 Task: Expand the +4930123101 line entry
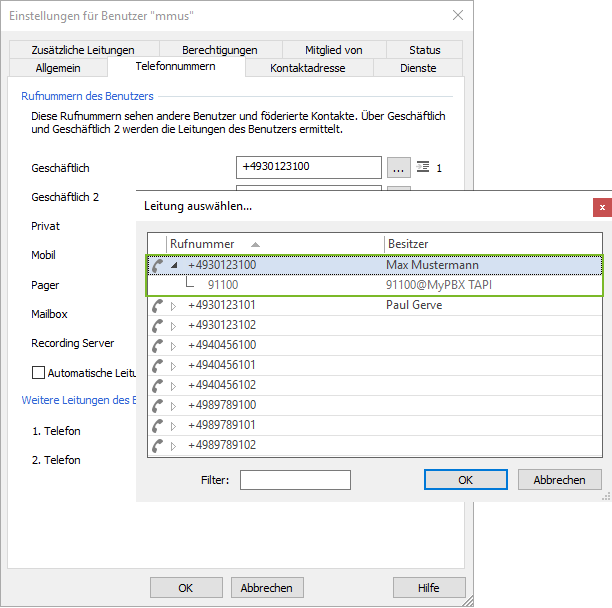tap(173, 306)
